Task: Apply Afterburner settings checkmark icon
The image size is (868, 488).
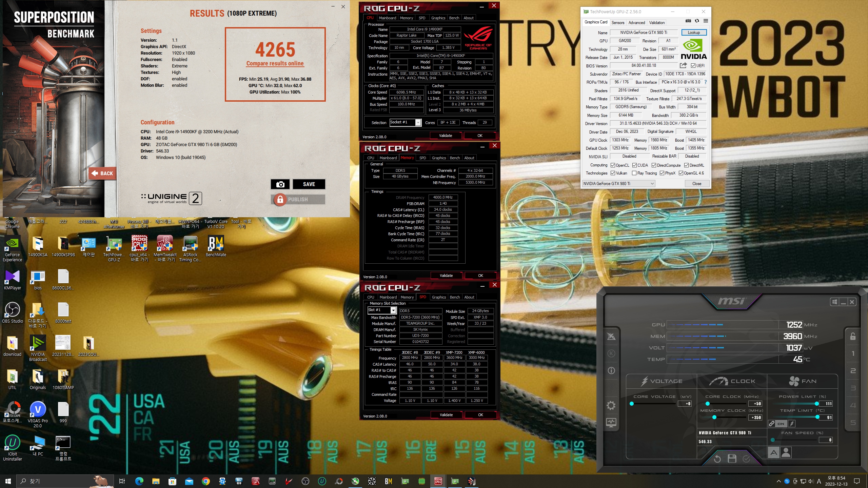Action: point(746,459)
